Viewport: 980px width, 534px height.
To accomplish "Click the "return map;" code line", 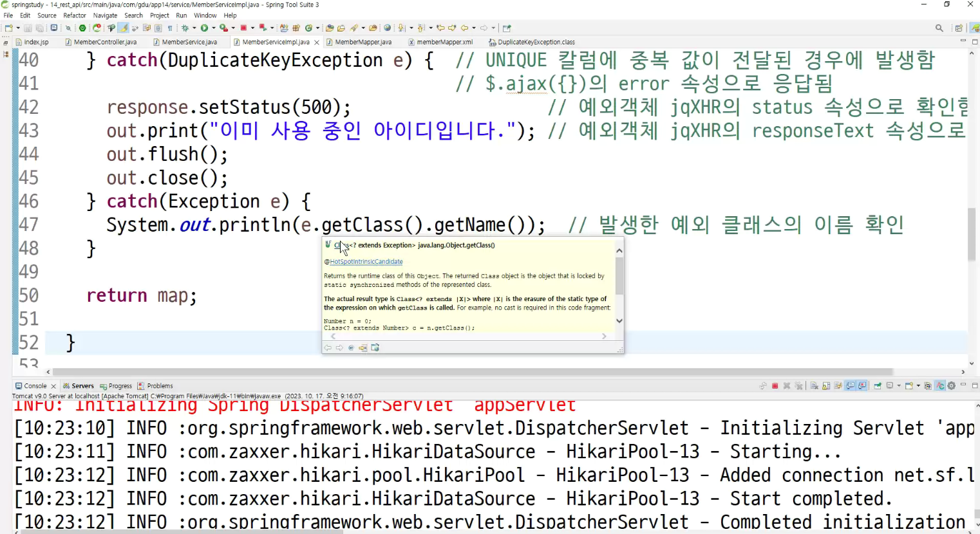I will tap(141, 296).
